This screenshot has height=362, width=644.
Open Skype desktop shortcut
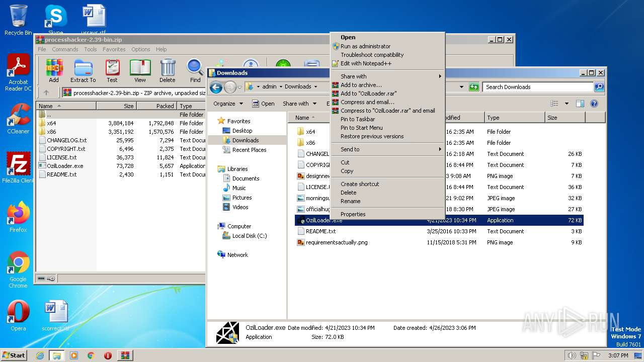[x=55, y=20]
